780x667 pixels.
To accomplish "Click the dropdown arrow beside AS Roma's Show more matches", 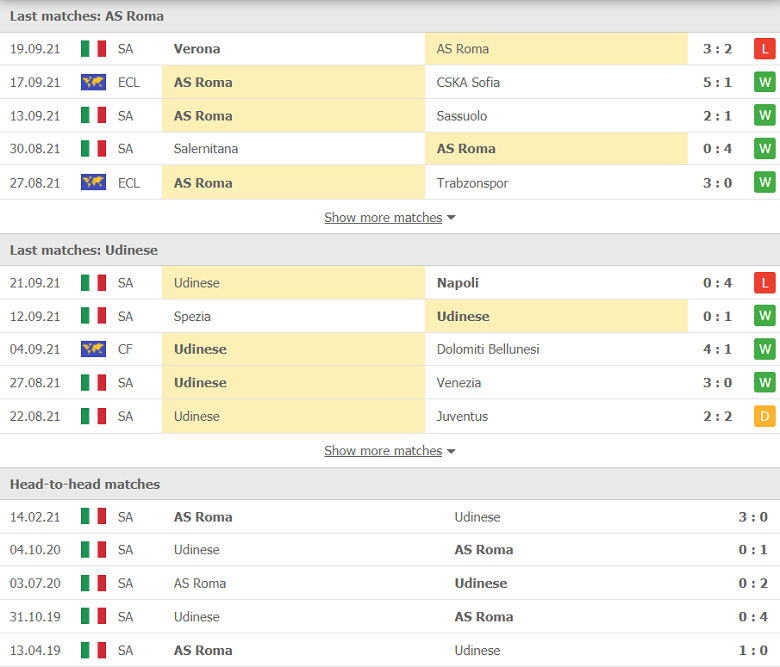I will point(451,217).
